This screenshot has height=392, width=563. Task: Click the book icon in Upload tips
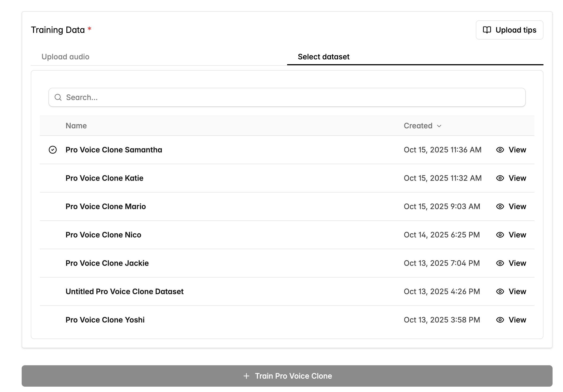tap(487, 30)
